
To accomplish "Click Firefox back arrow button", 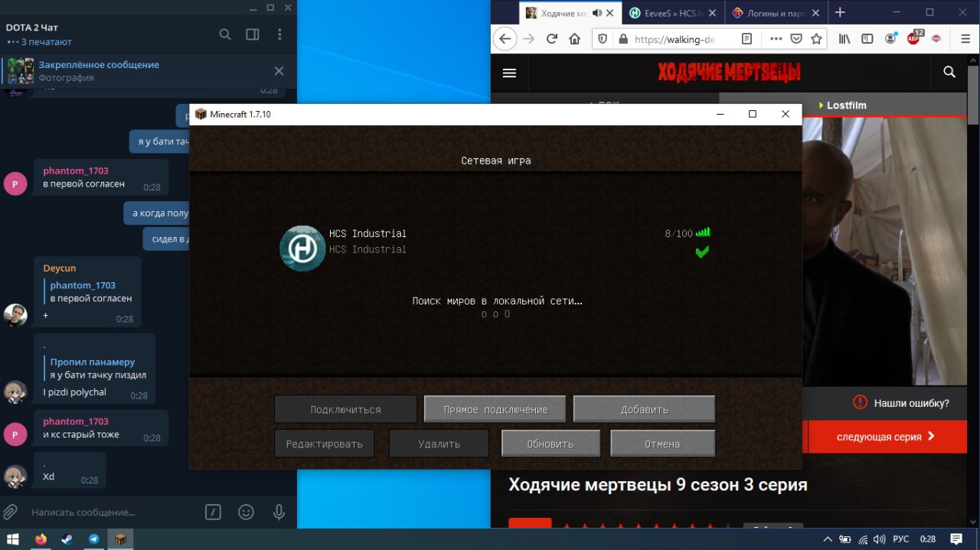I will (505, 39).
